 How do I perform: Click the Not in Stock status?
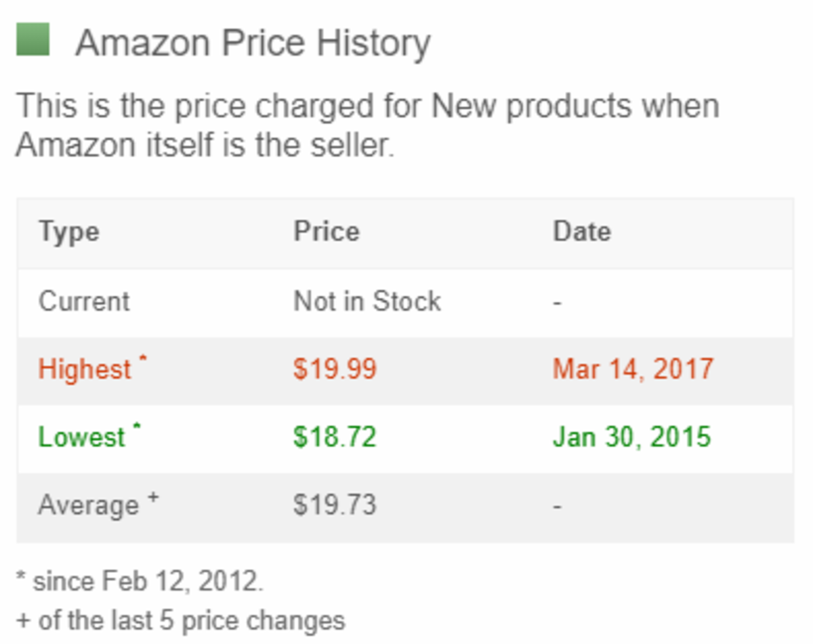pyautogui.click(x=367, y=301)
